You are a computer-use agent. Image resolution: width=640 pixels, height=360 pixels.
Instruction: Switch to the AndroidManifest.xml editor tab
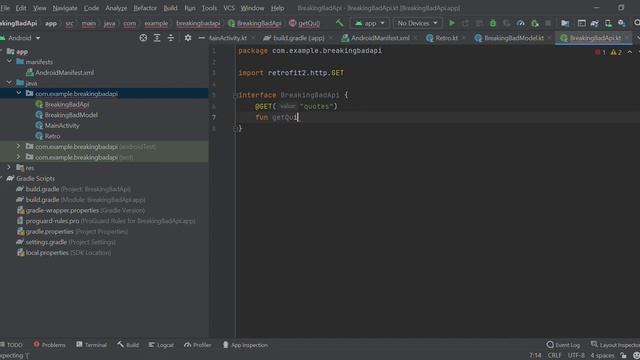(x=375, y=38)
